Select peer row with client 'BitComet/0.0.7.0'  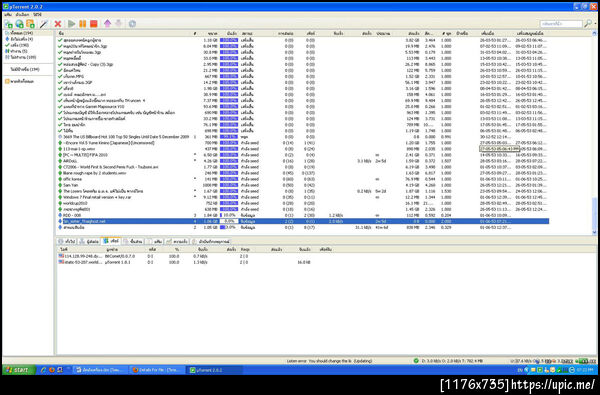coord(195,256)
